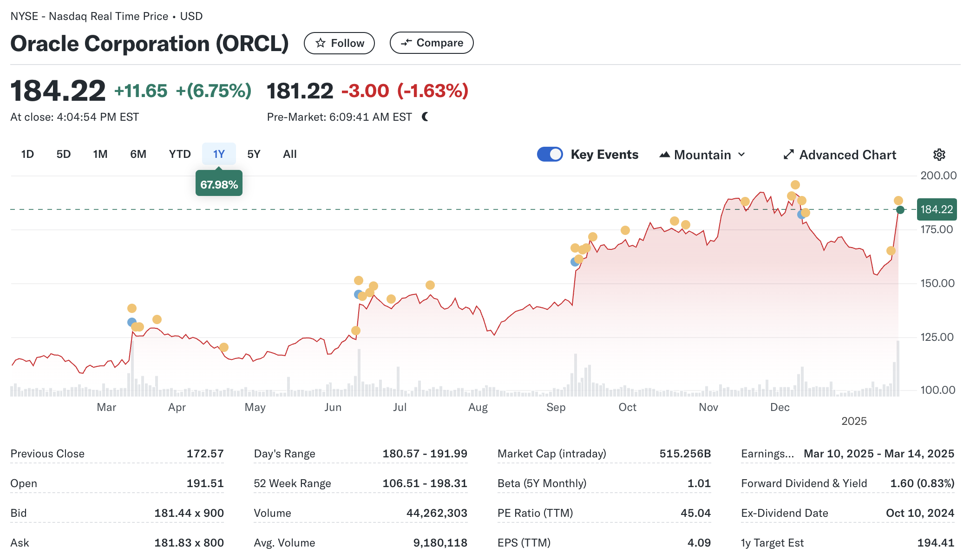Screen dimensions: 970x560
Task: Click the 184.22 price label on axis
Action: pyautogui.click(x=936, y=209)
